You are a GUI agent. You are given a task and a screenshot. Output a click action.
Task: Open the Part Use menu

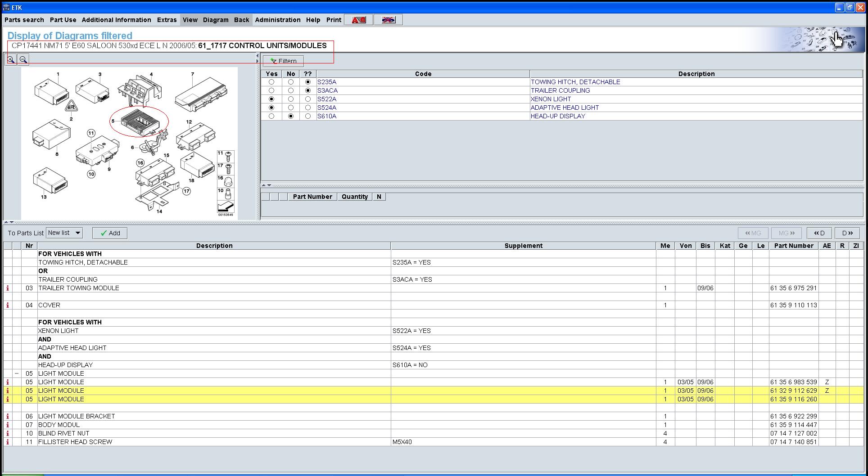point(63,20)
